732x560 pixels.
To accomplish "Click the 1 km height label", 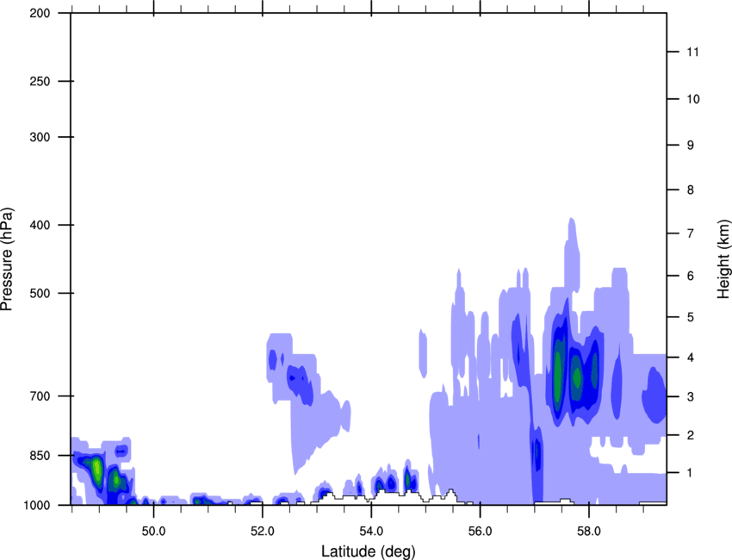I will click(x=691, y=473).
